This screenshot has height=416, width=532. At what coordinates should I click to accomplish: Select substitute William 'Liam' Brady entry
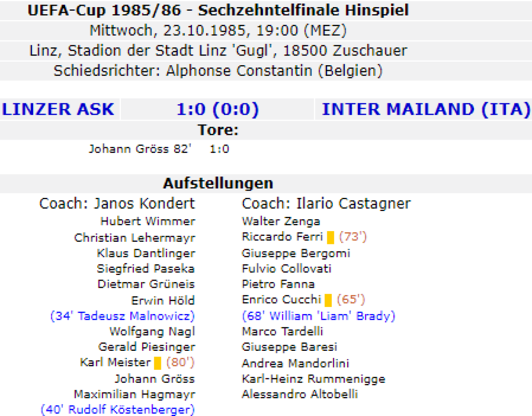pyautogui.click(x=318, y=316)
